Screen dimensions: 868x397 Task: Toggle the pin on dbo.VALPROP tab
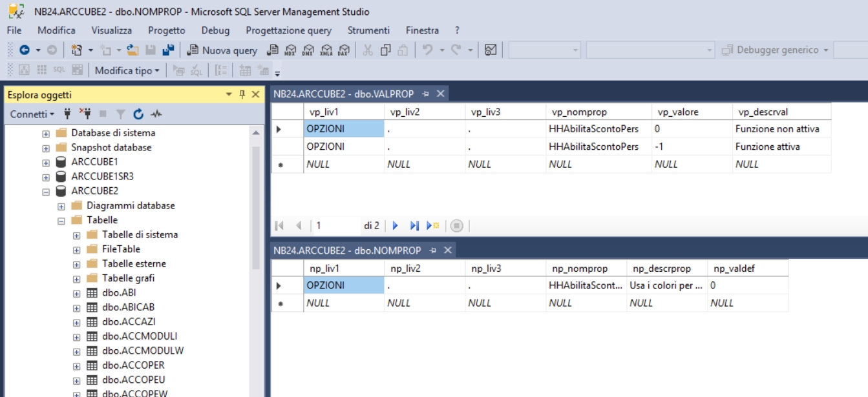[x=426, y=94]
